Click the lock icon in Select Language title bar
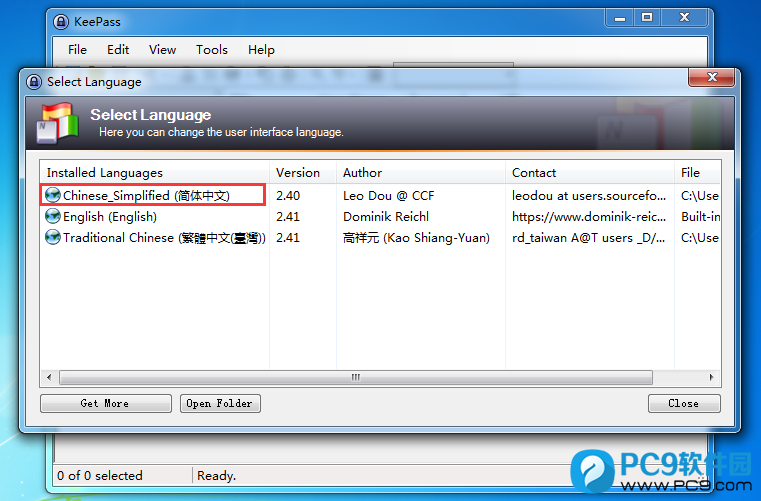 34,82
